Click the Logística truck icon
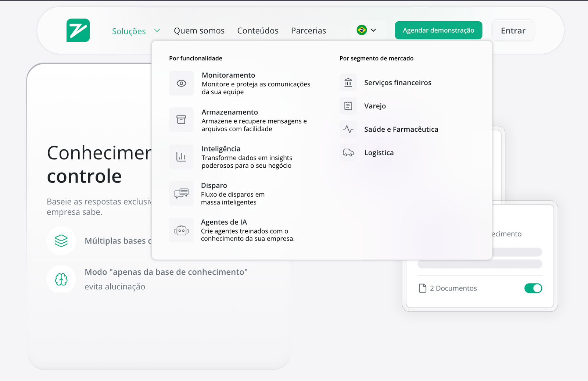The image size is (588, 381). [348, 153]
